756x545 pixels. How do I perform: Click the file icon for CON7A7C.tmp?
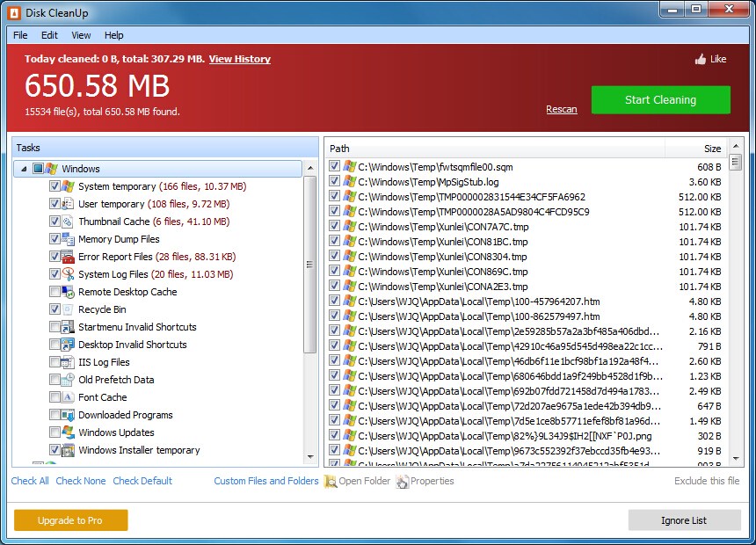[x=350, y=226]
